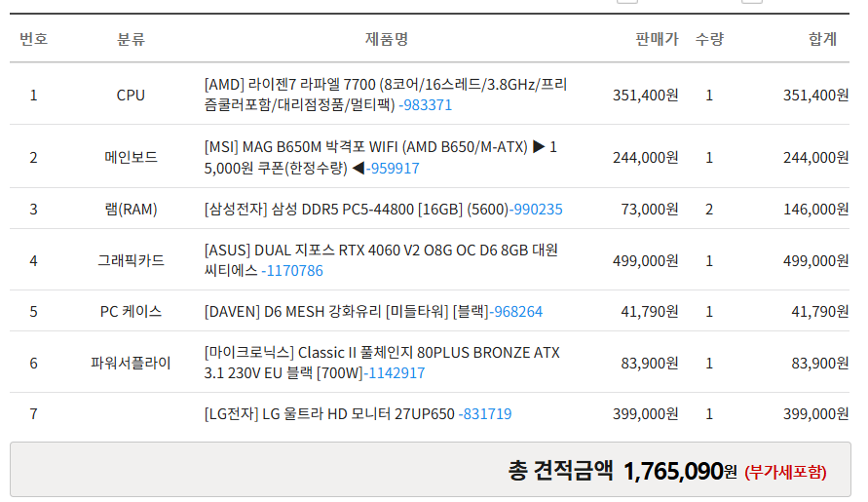
Task: Click the 수량 column header
Action: click(x=709, y=39)
